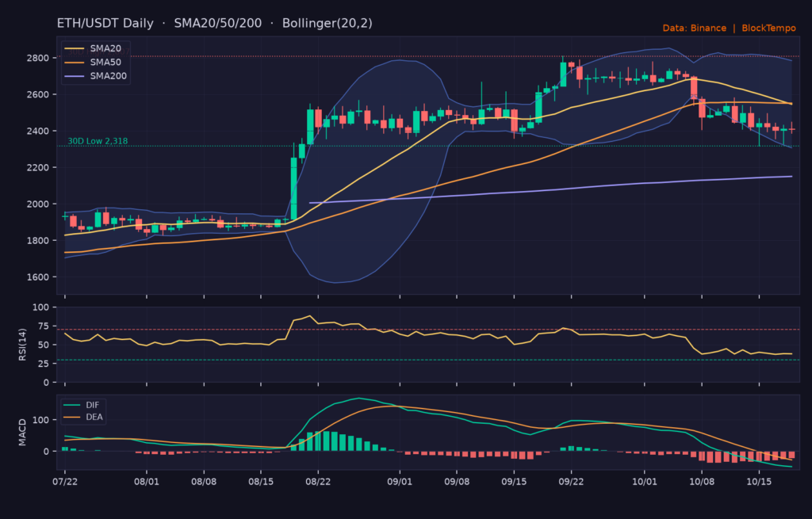Click the 0 tick on RSI axis
Viewport: 812px width, 519px height.
[x=47, y=383]
